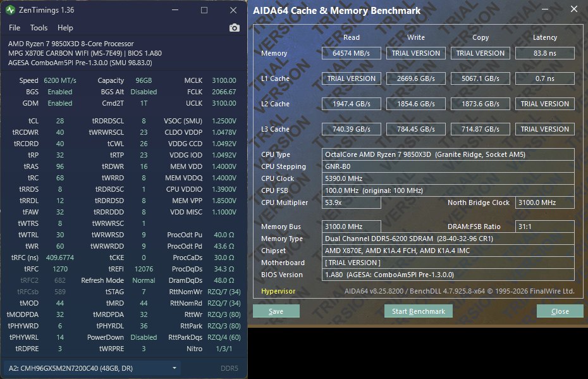Click Memory Type Dual Channel DDR5-6200 field
The width and height of the screenshot is (588, 379).
click(448, 239)
